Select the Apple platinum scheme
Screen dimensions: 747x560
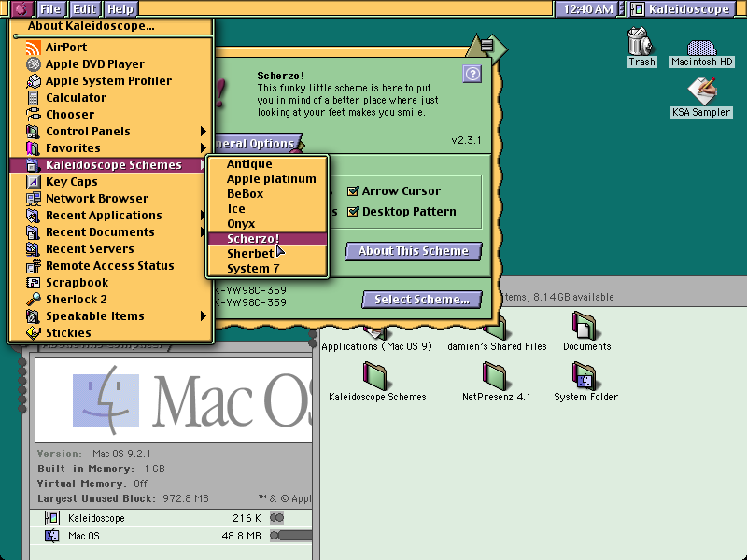pos(268,179)
